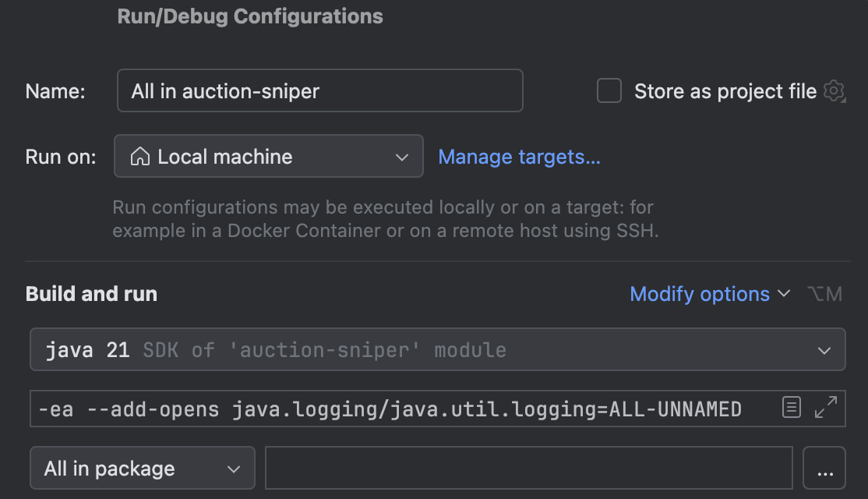Open the All in package test kind dropdown

(x=143, y=469)
